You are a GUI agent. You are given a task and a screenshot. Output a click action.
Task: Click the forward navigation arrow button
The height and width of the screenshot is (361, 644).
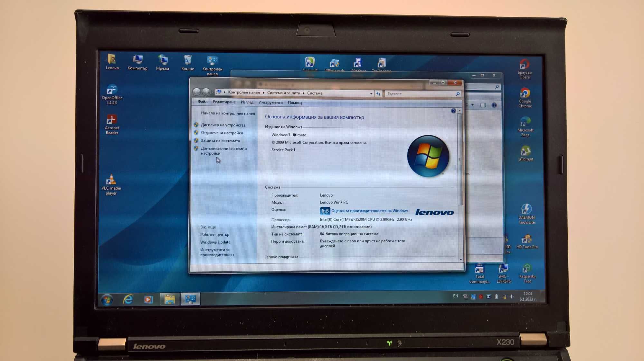click(206, 92)
